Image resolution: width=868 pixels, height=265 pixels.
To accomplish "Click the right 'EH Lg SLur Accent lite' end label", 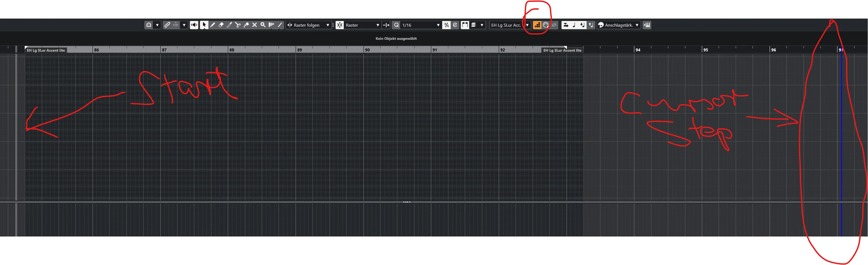I will (x=562, y=50).
